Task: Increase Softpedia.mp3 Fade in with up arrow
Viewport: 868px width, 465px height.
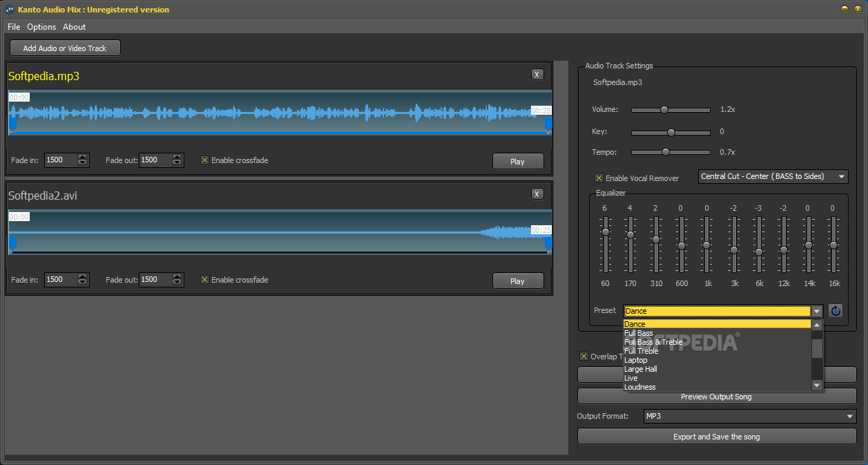Action: (x=83, y=157)
